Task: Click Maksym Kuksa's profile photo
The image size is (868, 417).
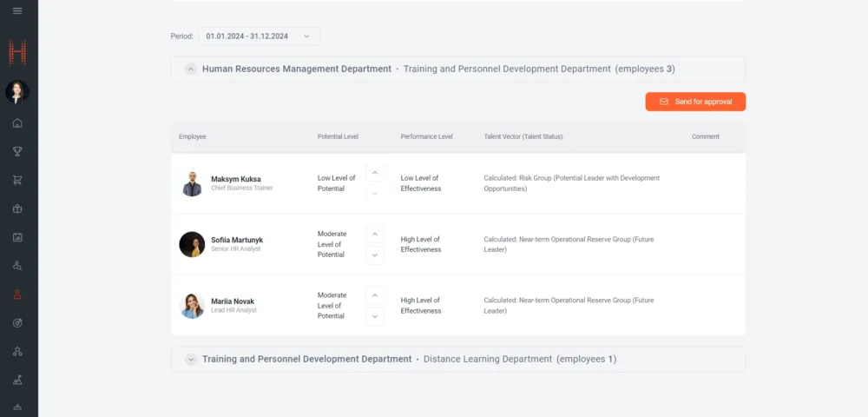Action: [193, 183]
